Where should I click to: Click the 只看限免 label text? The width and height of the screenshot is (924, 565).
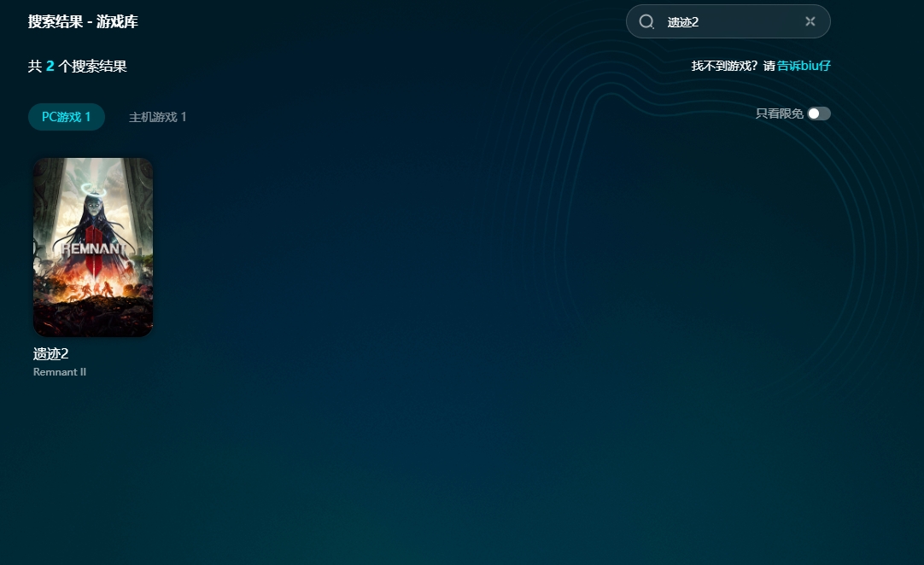point(779,114)
